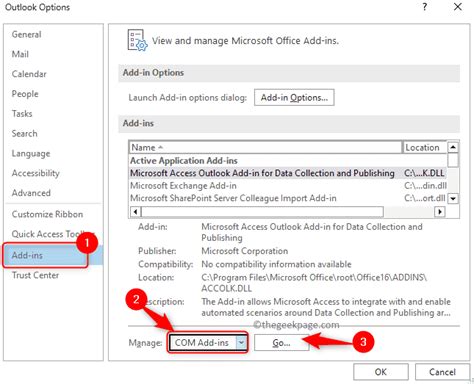Select the Mail category

tap(20, 54)
